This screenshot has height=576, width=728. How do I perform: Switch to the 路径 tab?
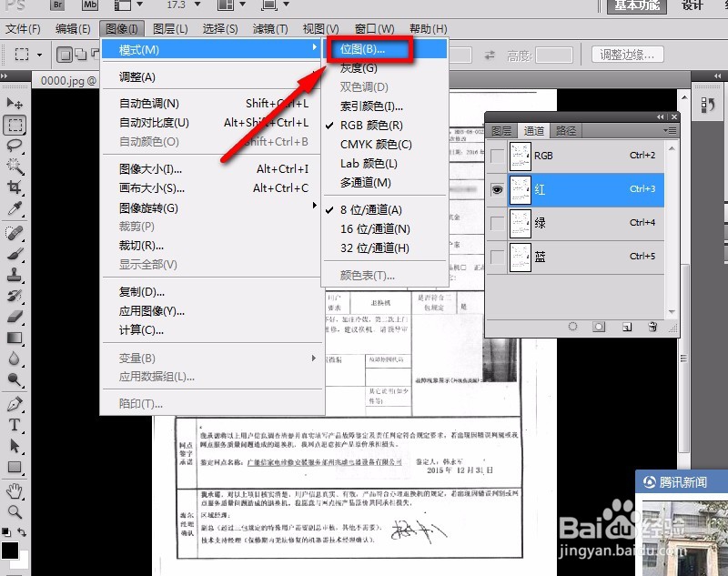(x=565, y=130)
